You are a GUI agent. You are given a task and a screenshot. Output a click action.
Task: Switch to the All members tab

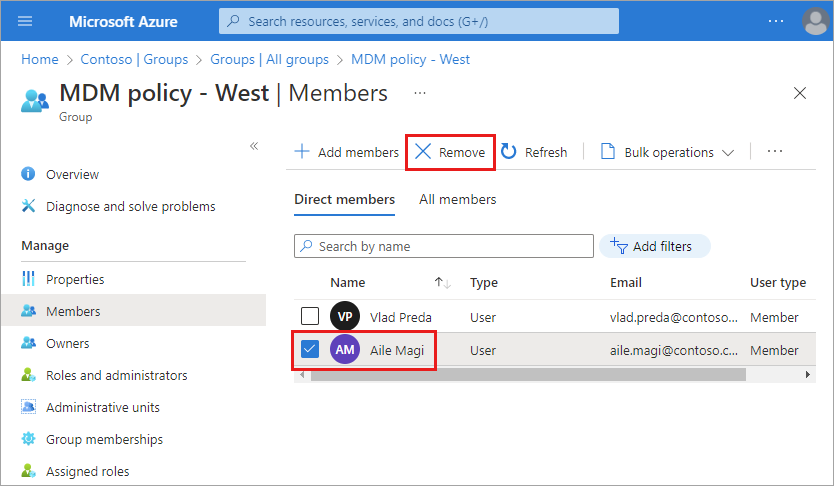[457, 199]
